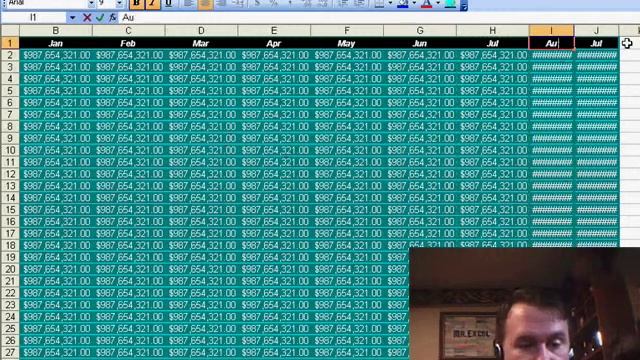This screenshot has width=640, height=360.
Task: Click the webcam video overlay
Action: point(524,303)
